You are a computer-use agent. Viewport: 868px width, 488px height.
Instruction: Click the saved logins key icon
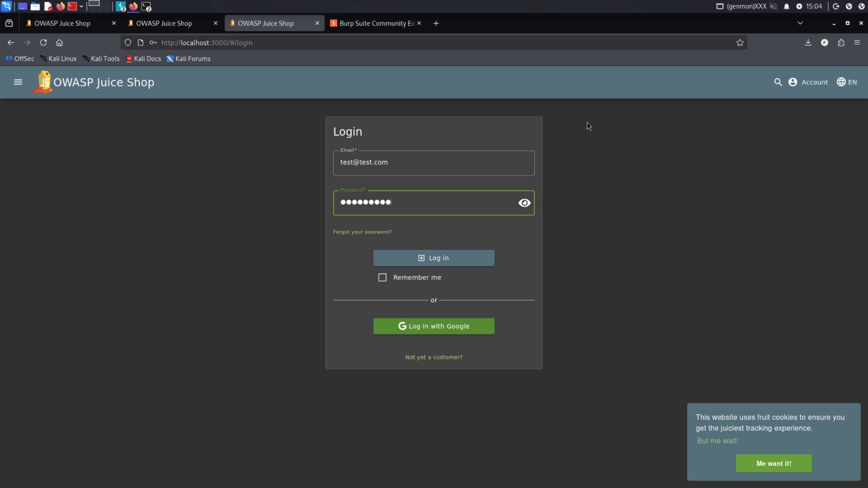[x=153, y=43]
